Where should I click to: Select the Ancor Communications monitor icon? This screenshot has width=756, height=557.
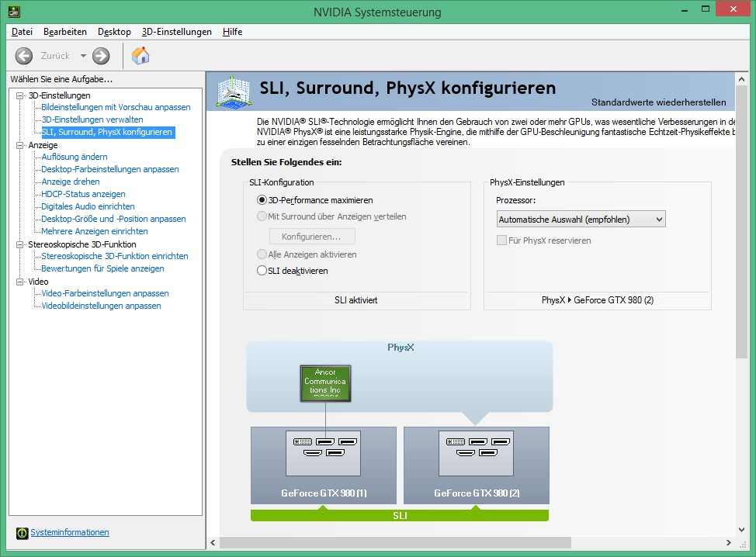325,383
